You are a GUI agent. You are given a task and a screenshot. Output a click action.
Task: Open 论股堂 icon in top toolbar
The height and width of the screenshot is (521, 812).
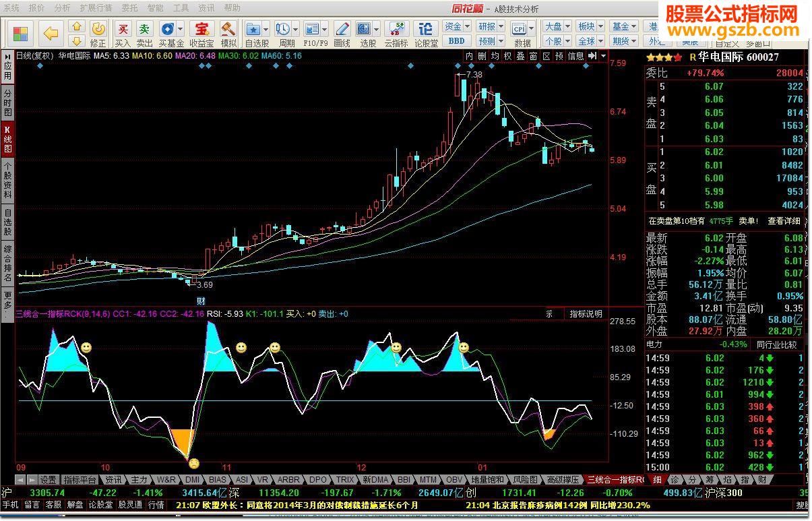coord(426,34)
